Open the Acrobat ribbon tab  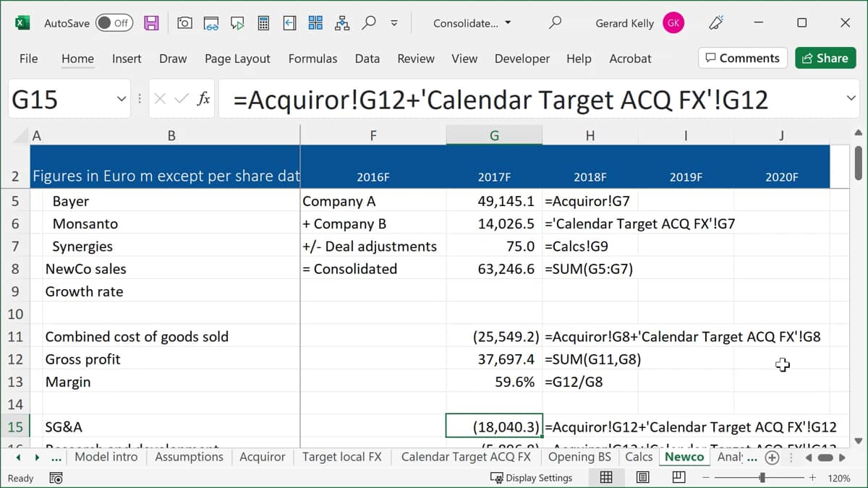point(630,59)
